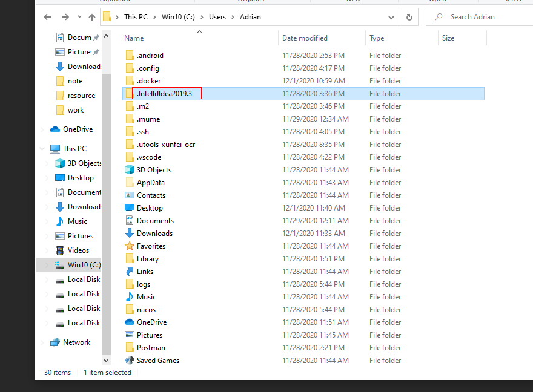The height and width of the screenshot is (392, 533).
Task: Open the recent locations dropdown chevron
Action: point(79,16)
